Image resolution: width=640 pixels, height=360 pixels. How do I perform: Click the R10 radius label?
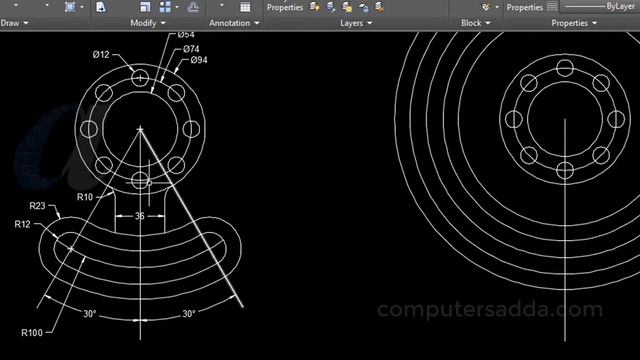coord(85,197)
